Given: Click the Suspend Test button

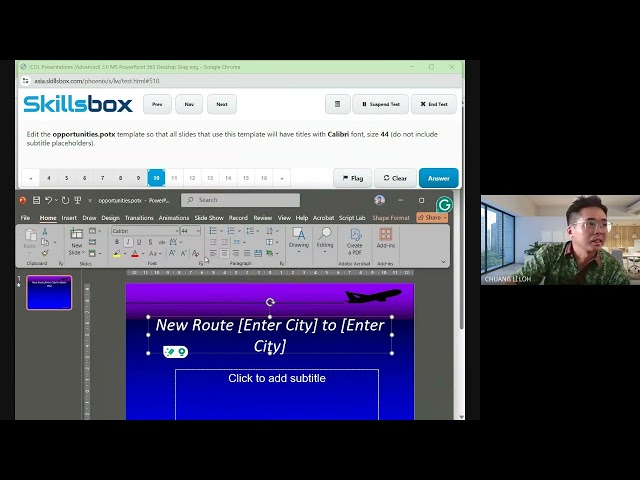Looking at the screenshot, I should click(380, 104).
